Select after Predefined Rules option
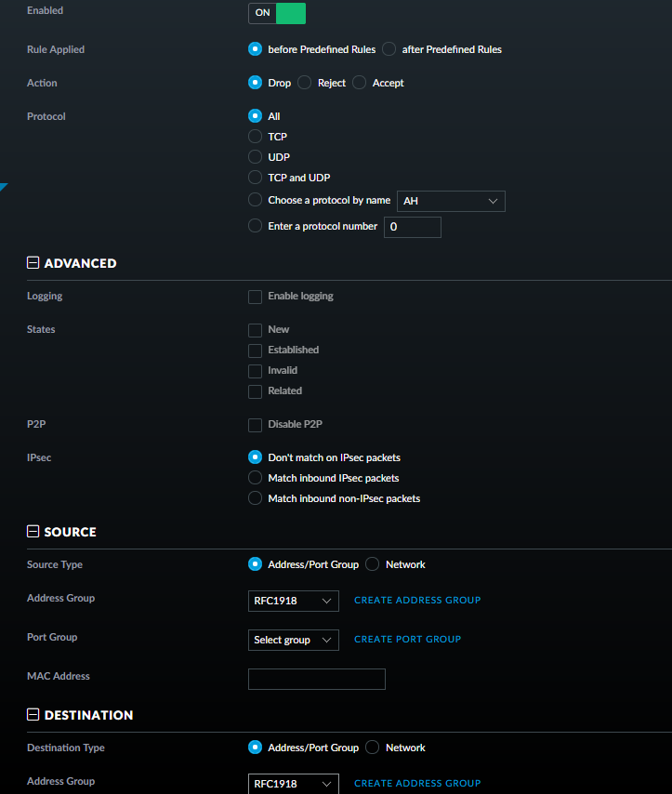This screenshot has width=672, height=794. click(x=389, y=49)
